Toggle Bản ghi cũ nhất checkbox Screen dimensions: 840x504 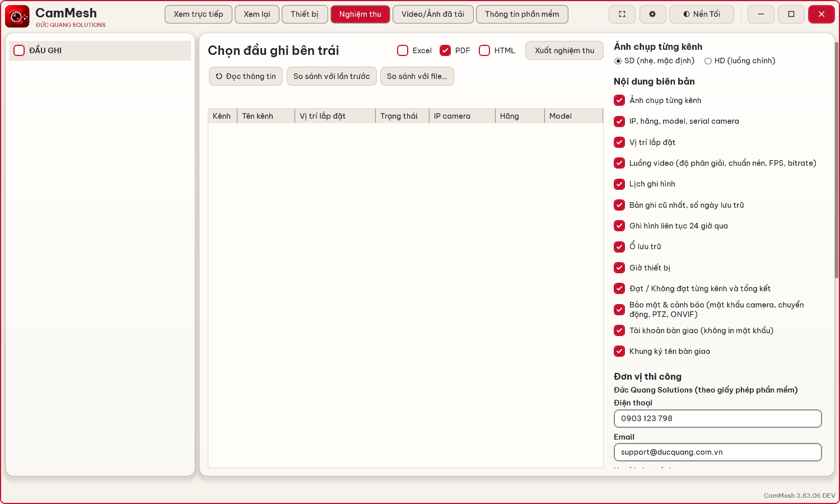pos(619,205)
